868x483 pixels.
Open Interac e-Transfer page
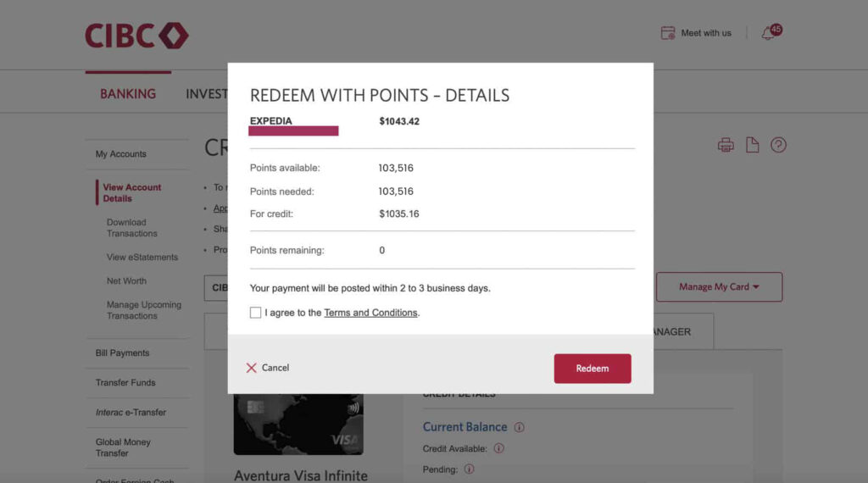[131, 413]
